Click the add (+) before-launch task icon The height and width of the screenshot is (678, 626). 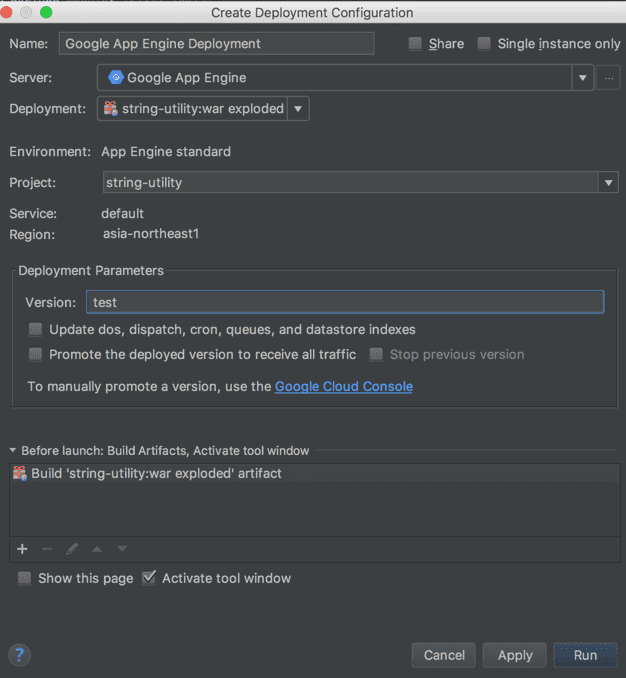[22, 549]
